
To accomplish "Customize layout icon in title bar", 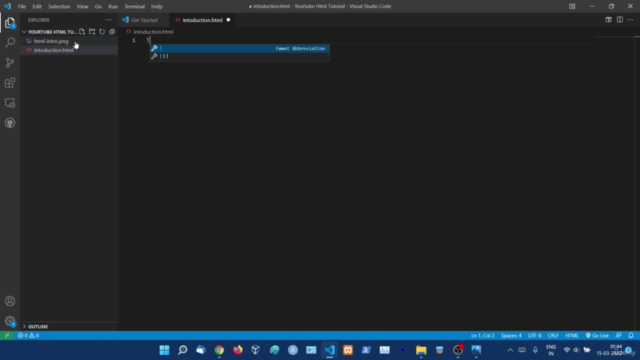I will tap(572, 6).
